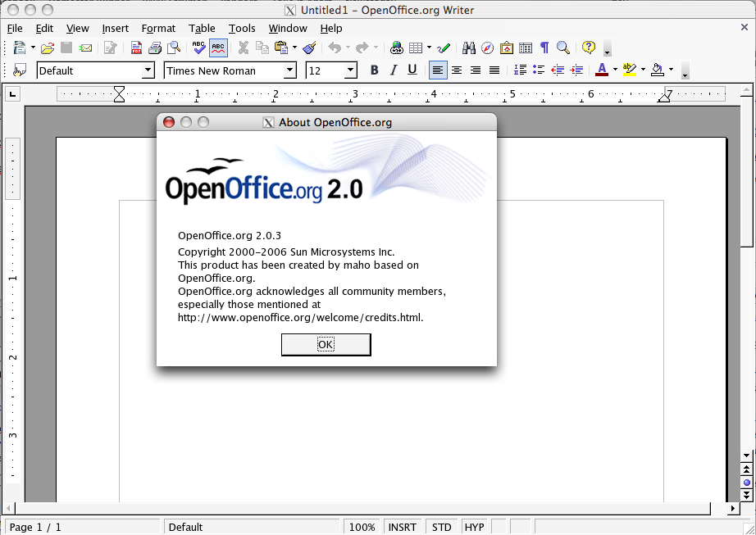This screenshot has width=756, height=535.
Task: Align text left
Action: [x=437, y=70]
